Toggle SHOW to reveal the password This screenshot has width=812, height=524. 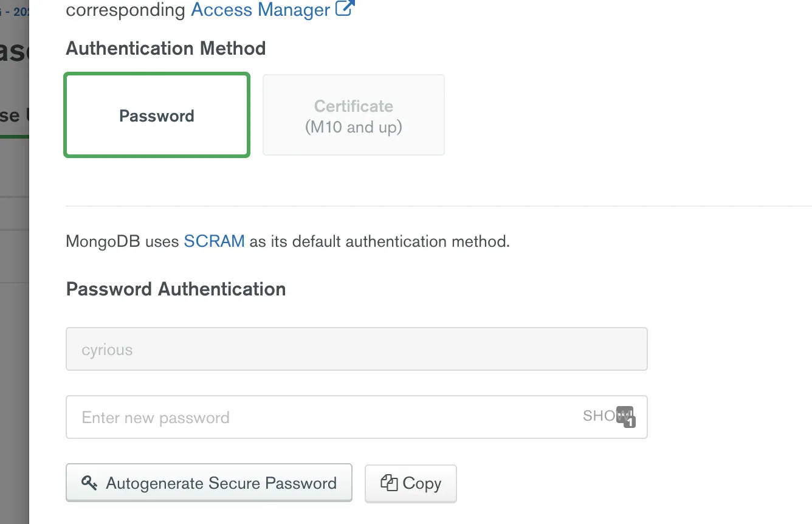(597, 416)
